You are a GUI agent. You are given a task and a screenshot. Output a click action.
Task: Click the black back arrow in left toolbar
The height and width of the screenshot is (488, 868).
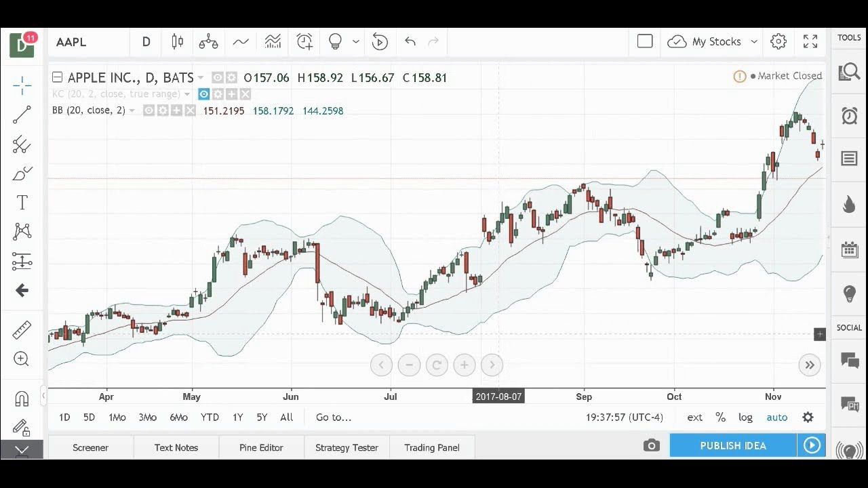[x=22, y=290]
